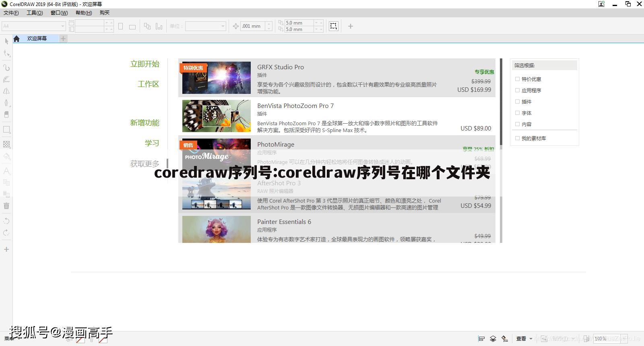The width and height of the screenshot is (644, 346).
Task: Click the USD $89.00 price
Action: [x=476, y=128]
